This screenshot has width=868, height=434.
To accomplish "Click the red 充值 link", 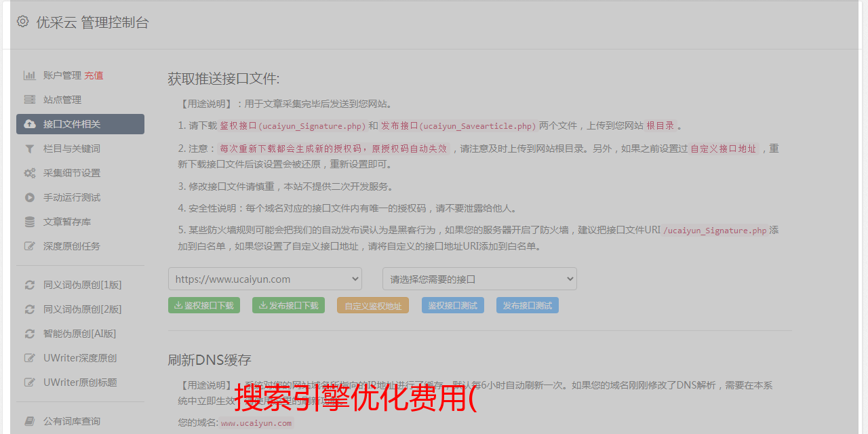I will point(94,75).
